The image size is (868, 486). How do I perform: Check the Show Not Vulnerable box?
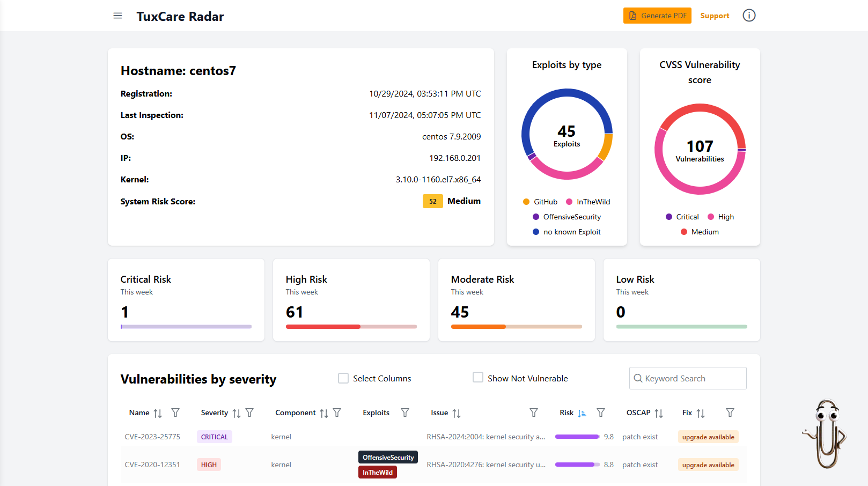tap(478, 378)
